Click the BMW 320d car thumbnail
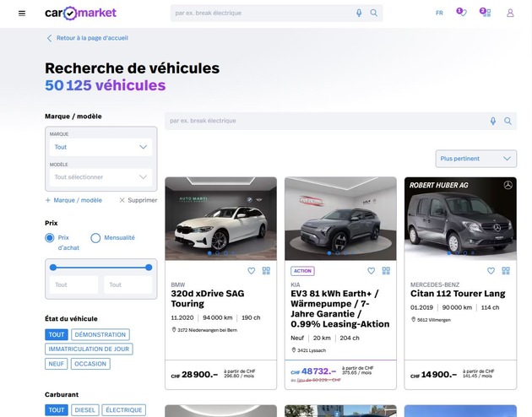532x417 pixels. tap(220, 218)
